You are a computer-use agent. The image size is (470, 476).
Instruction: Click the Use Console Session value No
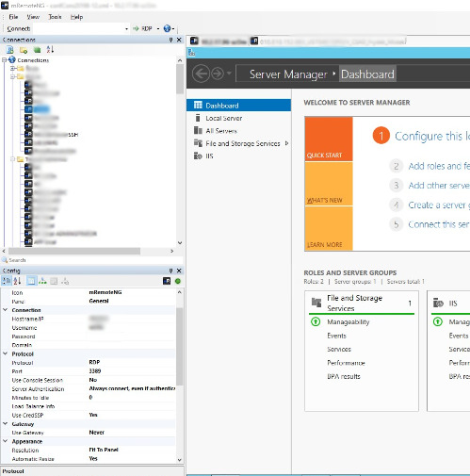tap(93, 380)
